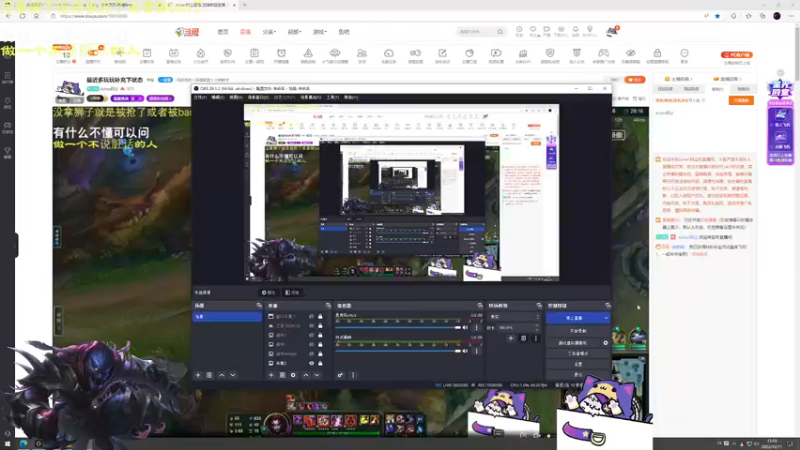
Task: Open advanced audio properties gears icon below the mixer
Action: pyautogui.click(x=340, y=375)
